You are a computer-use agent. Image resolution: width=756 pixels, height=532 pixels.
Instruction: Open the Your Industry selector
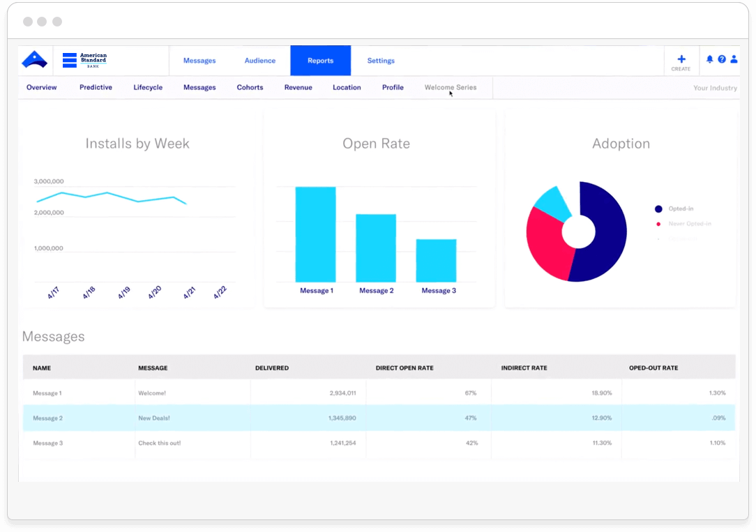point(715,88)
